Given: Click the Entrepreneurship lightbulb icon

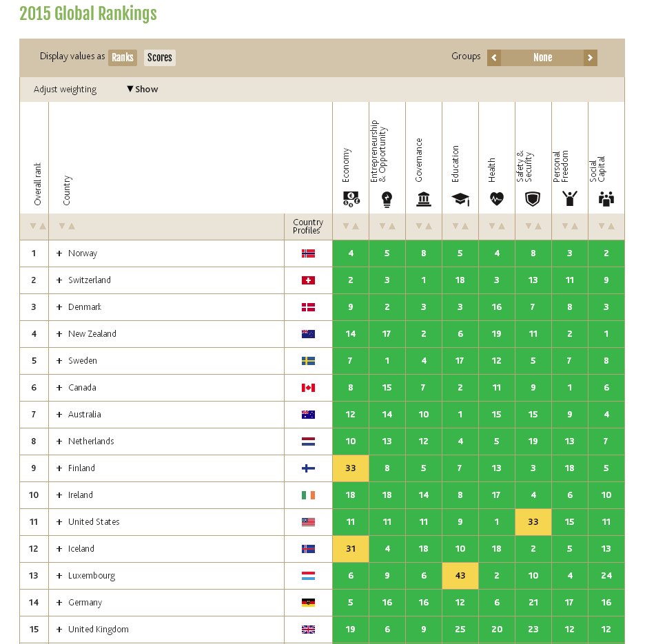Looking at the screenshot, I should (387, 200).
